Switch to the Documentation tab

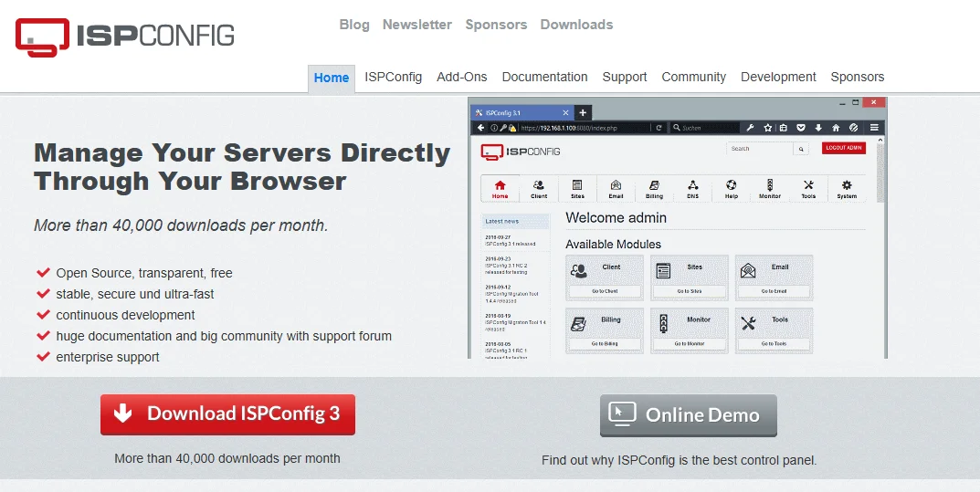[544, 78]
